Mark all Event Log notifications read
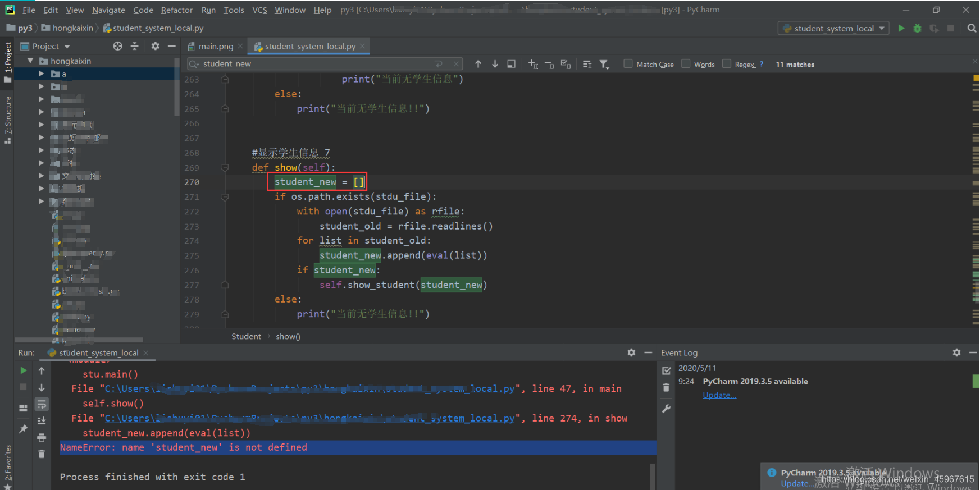980x490 pixels. 666,371
